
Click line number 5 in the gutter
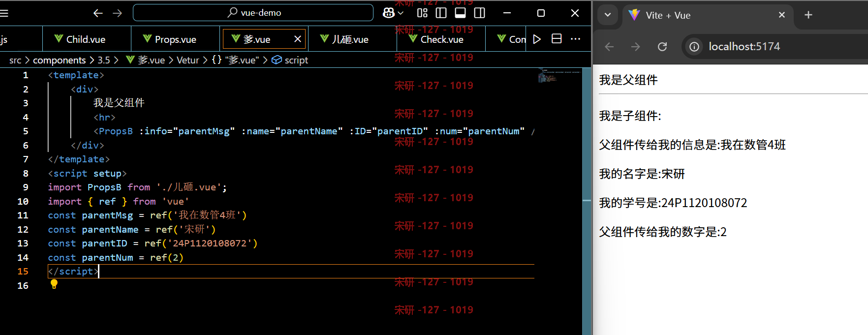(26, 131)
